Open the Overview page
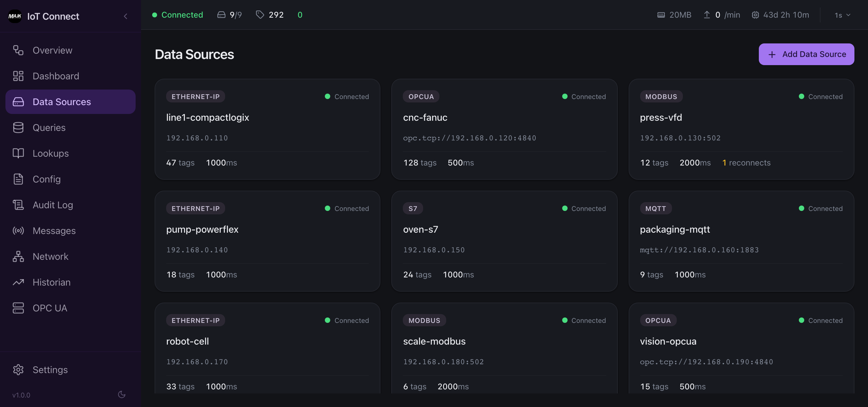Screen dimensions: 868x407 (71, 50)
